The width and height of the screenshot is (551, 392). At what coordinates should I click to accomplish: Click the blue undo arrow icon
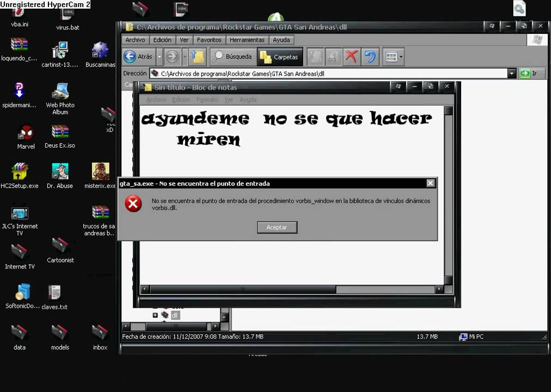[370, 57]
